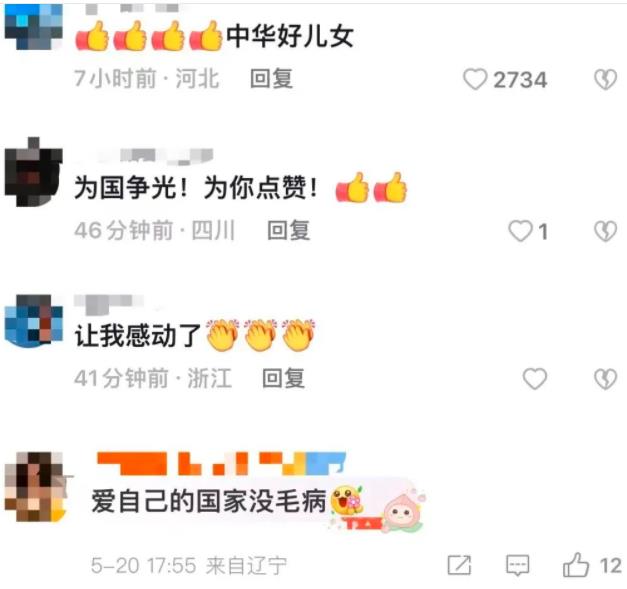Open avatar of the 辽宁 poster

pos(35,487)
